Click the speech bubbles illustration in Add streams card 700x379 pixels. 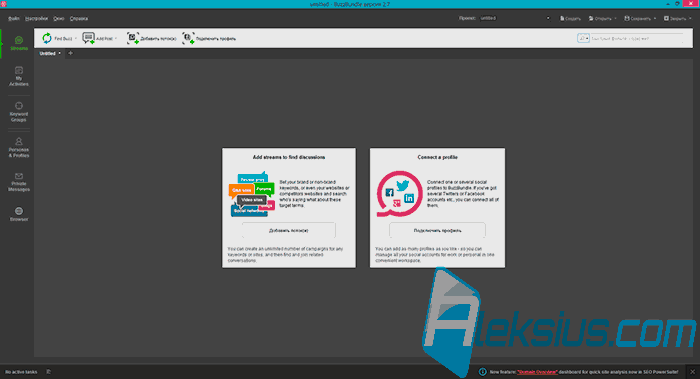tap(252, 195)
